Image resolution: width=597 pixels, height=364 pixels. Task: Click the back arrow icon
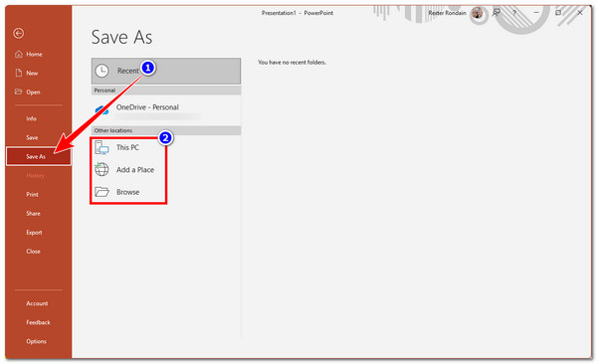tap(18, 34)
